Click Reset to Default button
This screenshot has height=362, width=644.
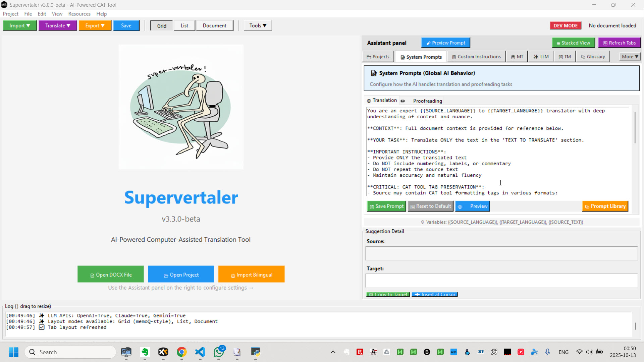pos(431,206)
